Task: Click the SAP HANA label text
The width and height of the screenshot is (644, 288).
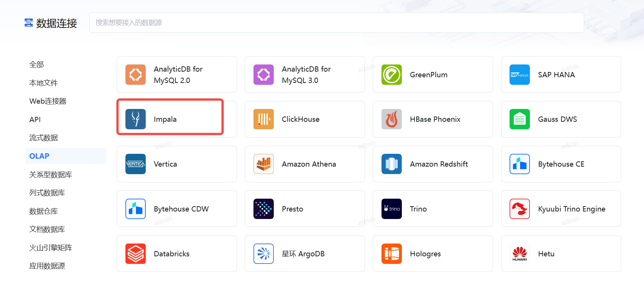Action: 556,75
